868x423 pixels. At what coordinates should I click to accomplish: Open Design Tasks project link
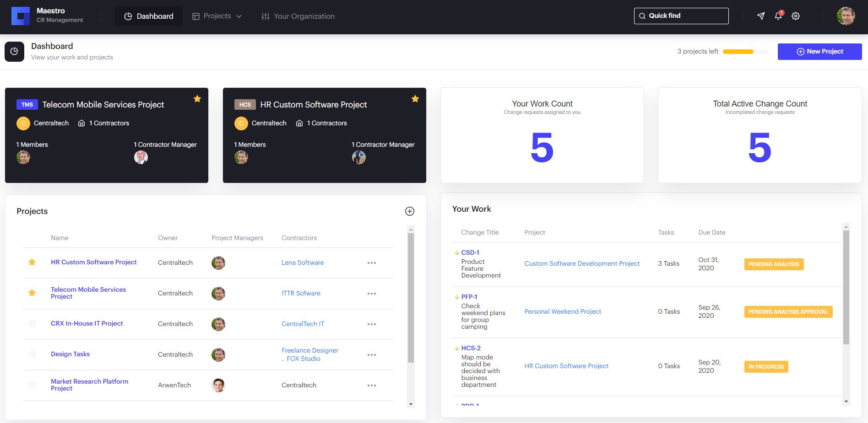(70, 354)
